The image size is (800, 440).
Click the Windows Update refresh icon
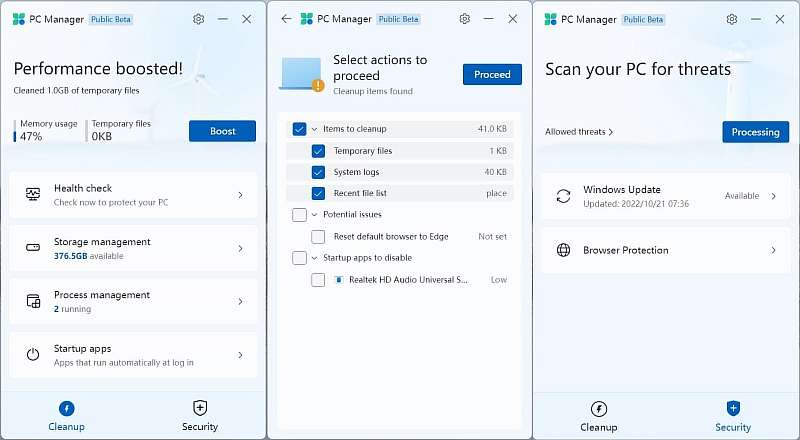click(563, 196)
